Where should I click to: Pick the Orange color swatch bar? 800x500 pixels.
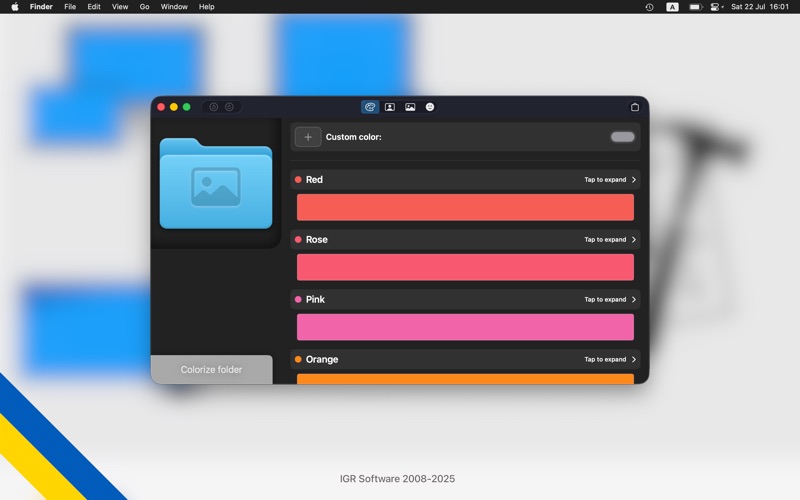465,379
